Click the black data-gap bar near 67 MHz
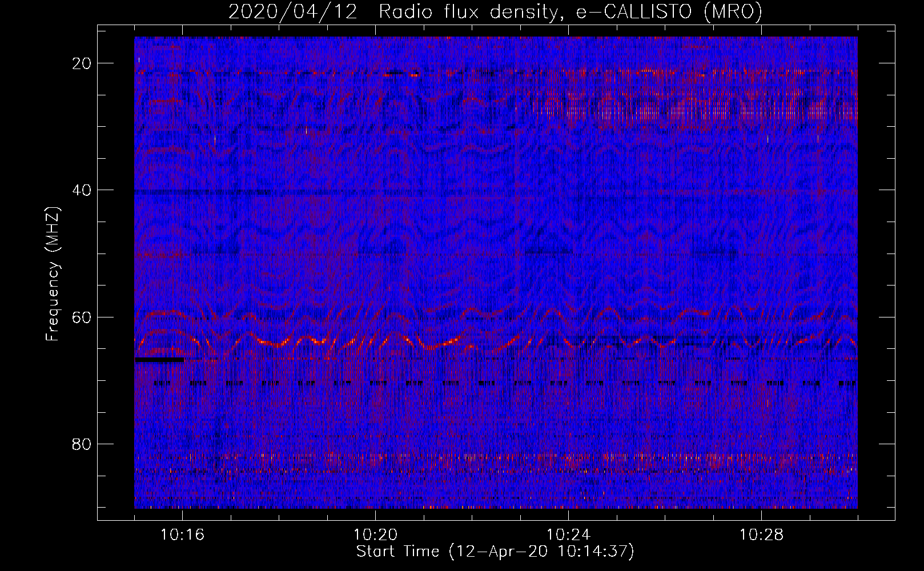This screenshot has height=571, width=924. pyautogui.click(x=159, y=360)
